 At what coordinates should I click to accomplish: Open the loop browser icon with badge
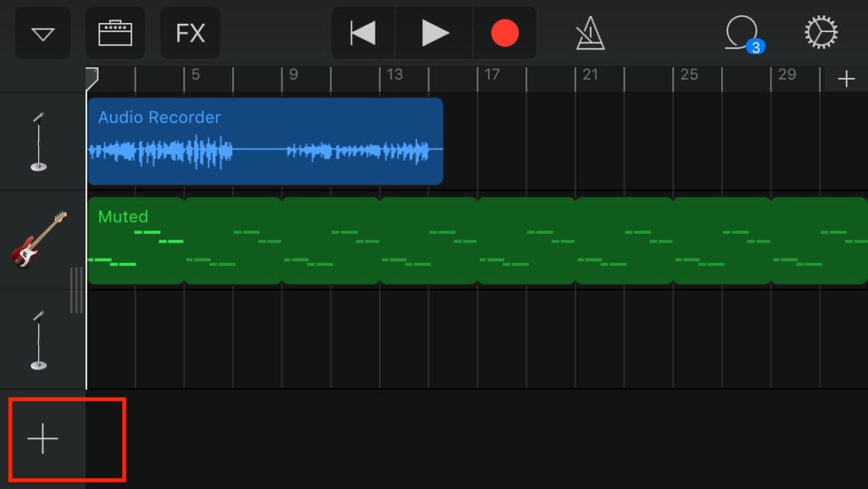[x=744, y=34]
